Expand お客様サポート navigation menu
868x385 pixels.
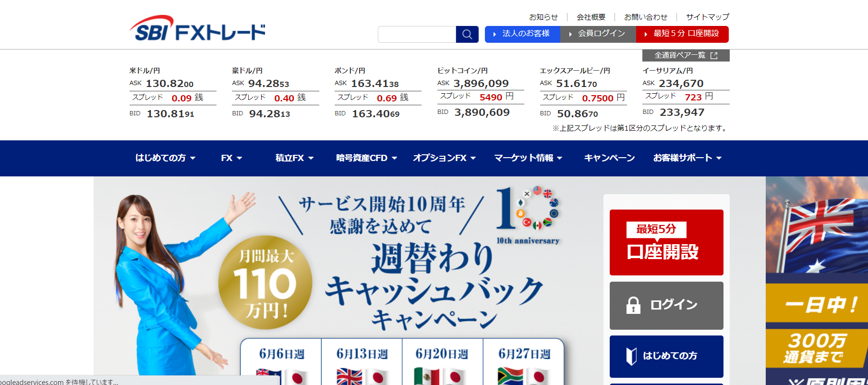coord(687,158)
